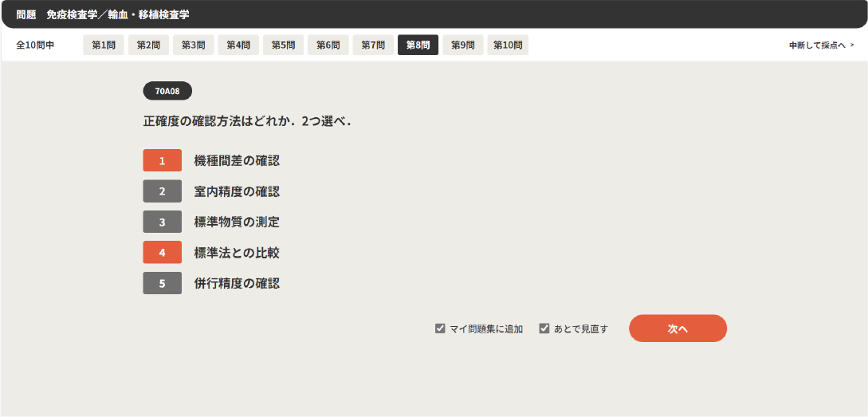
Task: Jump to question 第2問
Action: [148, 45]
